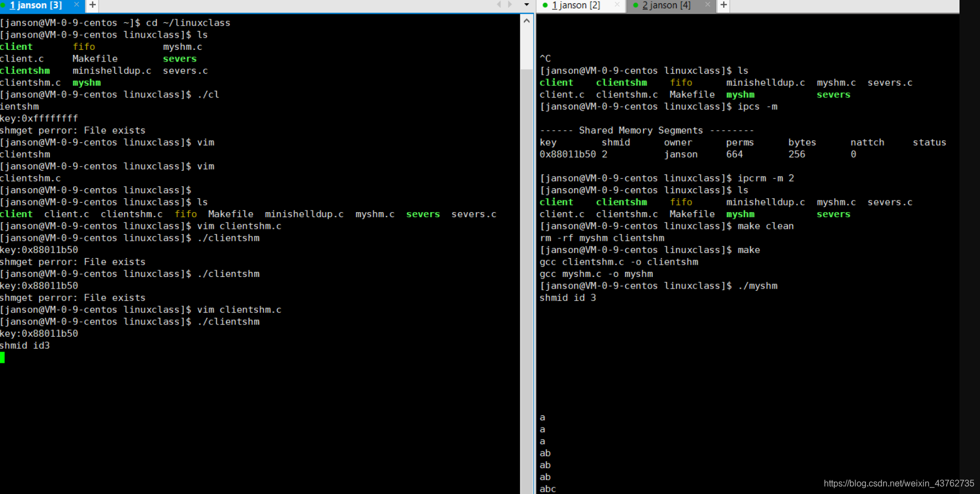Click the 'Shared Memory Segments' header line
This screenshot has width=980, height=494.
647,131
